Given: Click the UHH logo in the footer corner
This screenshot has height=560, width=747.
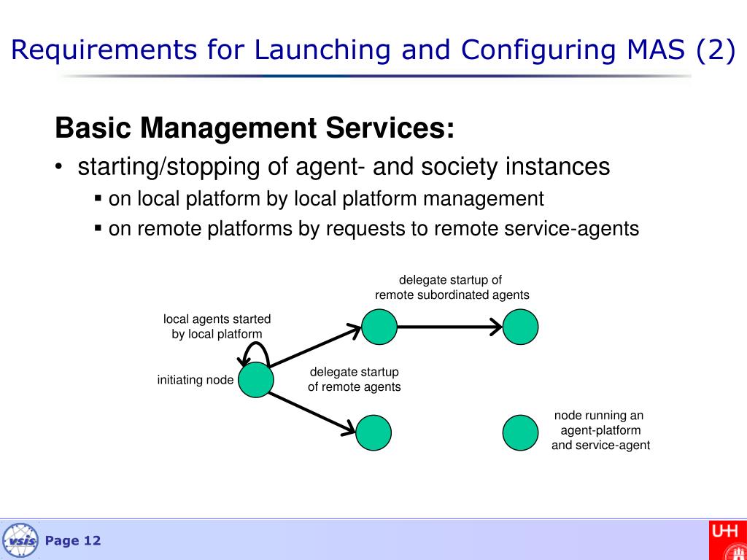Looking at the screenshot, I should point(729,540).
